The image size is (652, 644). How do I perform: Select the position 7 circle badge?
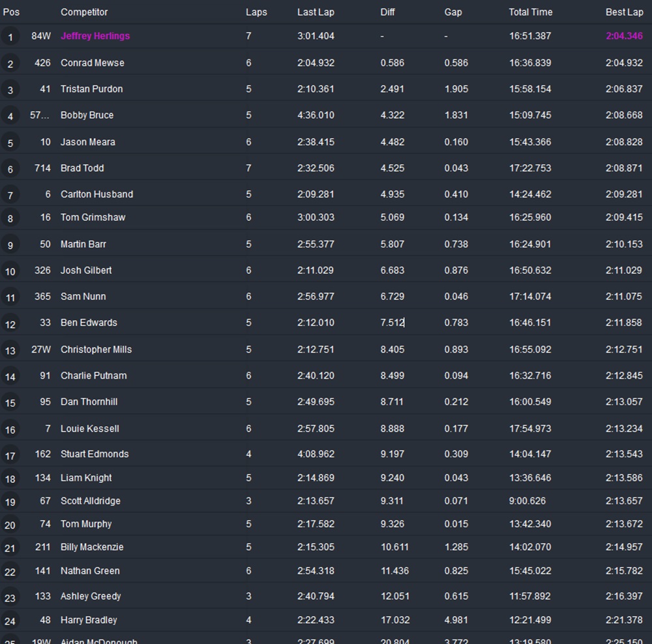[x=10, y=196]
